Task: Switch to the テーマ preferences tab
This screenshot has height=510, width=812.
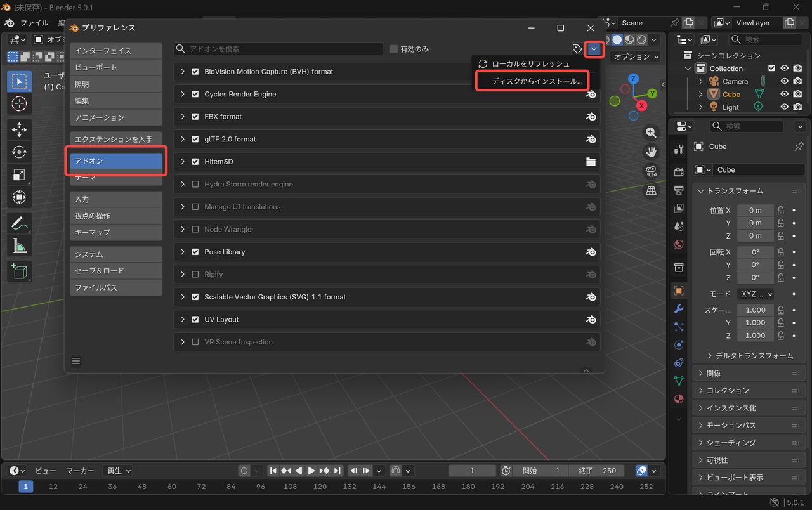Action: coord(116,179)
